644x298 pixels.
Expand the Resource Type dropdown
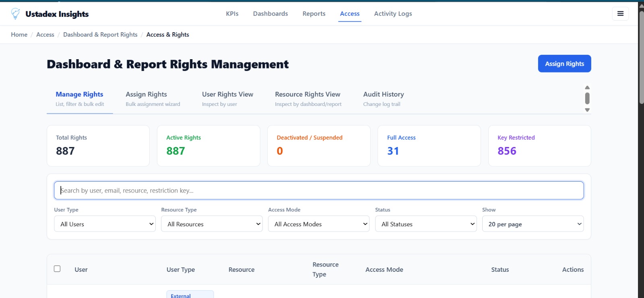pos(212,224)
